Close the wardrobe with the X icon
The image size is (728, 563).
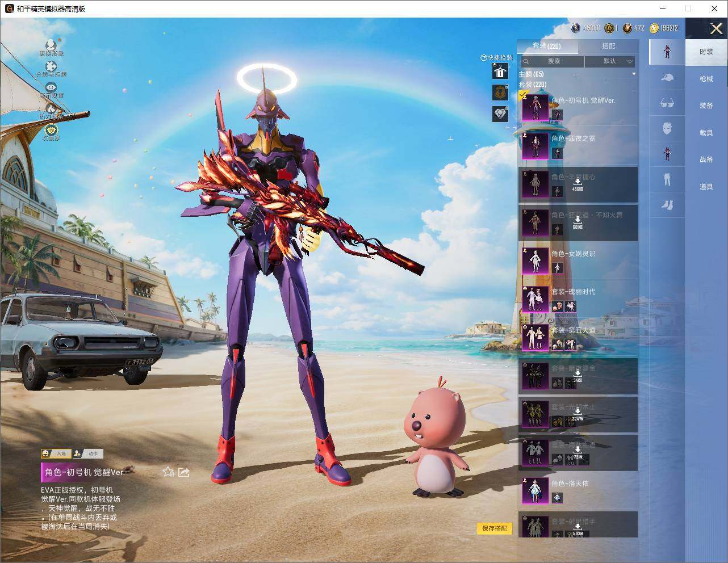[x=716, y=28]
